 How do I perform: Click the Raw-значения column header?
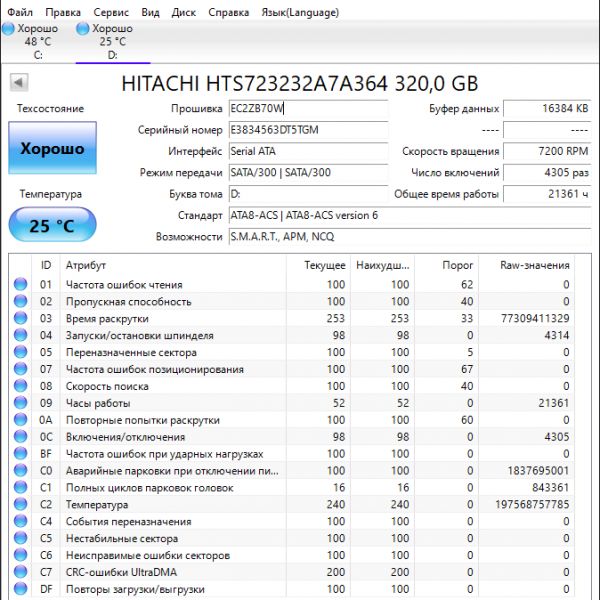527,265
